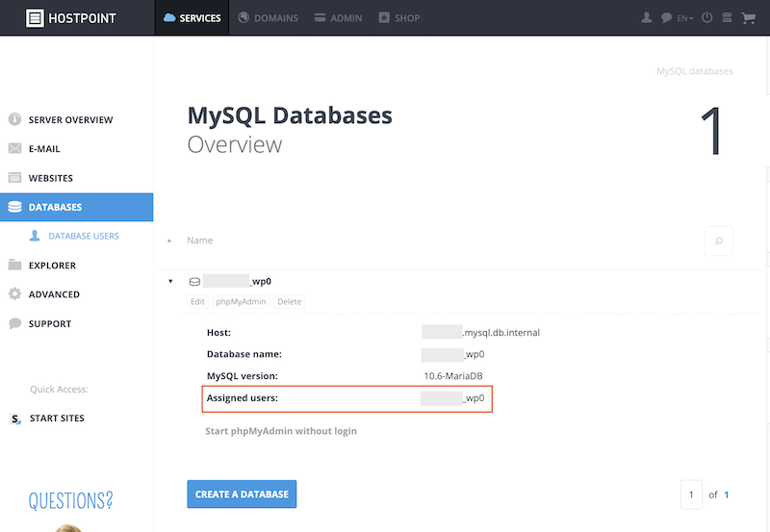Screen dimensions: 770x532
Task: Open the Shop tab
Action: (398, 17)
